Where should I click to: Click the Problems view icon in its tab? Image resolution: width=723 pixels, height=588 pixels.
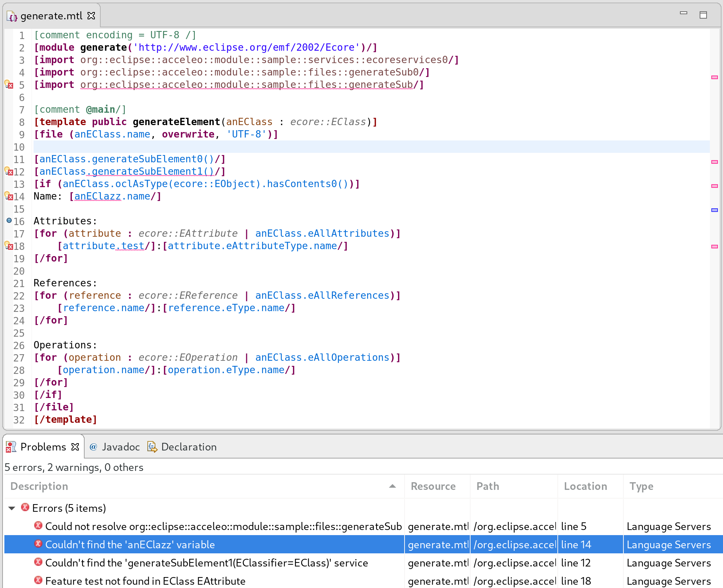pyautogui.click(x=11, y=446)
